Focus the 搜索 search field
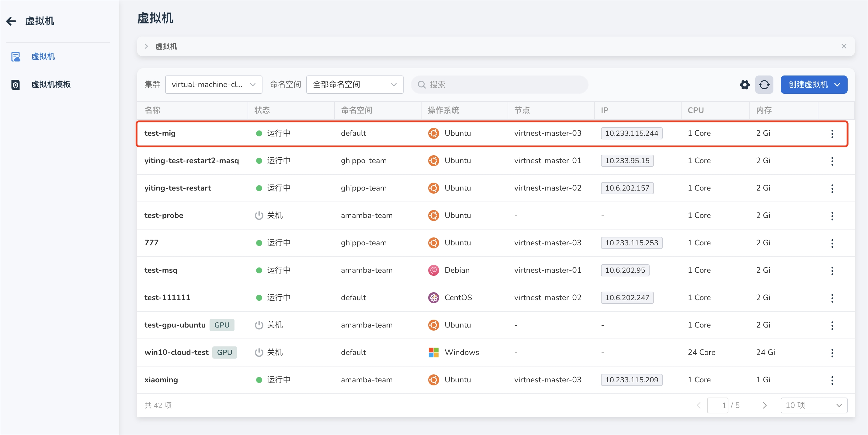Screen dimensions: 868x435 point(499,85)
